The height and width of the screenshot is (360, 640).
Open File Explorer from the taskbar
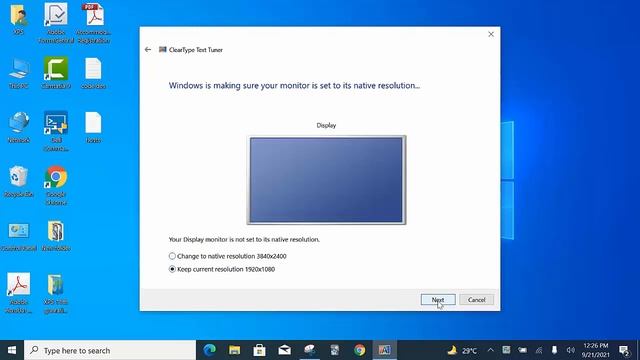(235, 350)
